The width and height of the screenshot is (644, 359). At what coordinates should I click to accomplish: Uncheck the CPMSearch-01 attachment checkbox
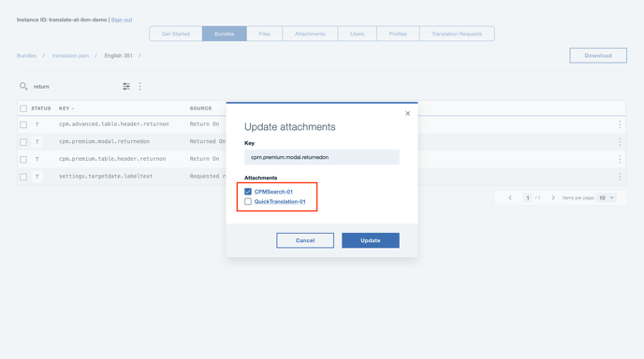[x=248, y=192]
